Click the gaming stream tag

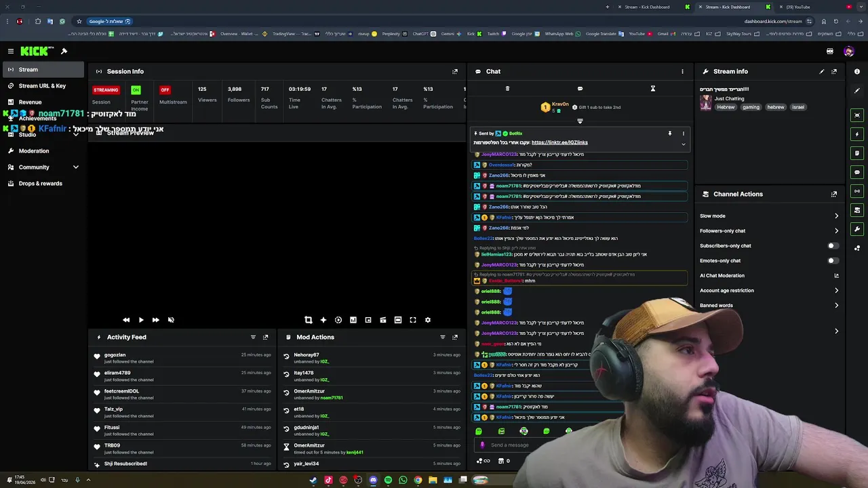[751, 107]
